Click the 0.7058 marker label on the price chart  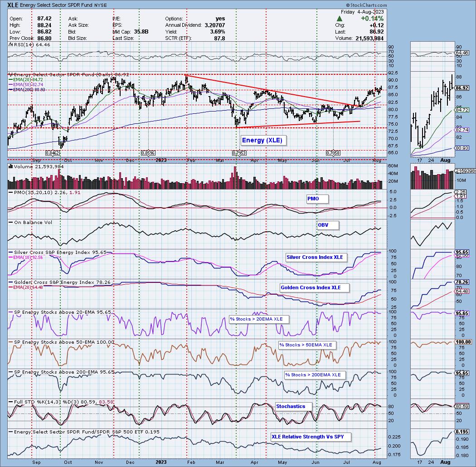333,153
